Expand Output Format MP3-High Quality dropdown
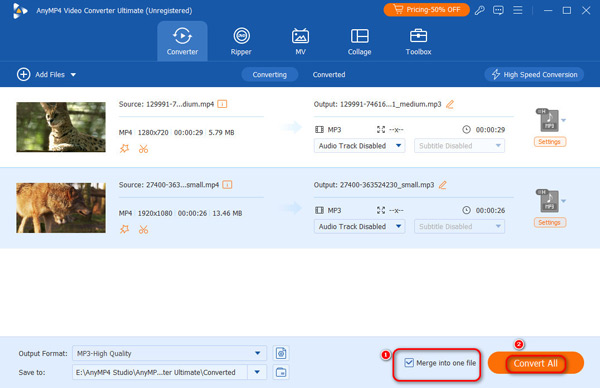 [258, 353]
